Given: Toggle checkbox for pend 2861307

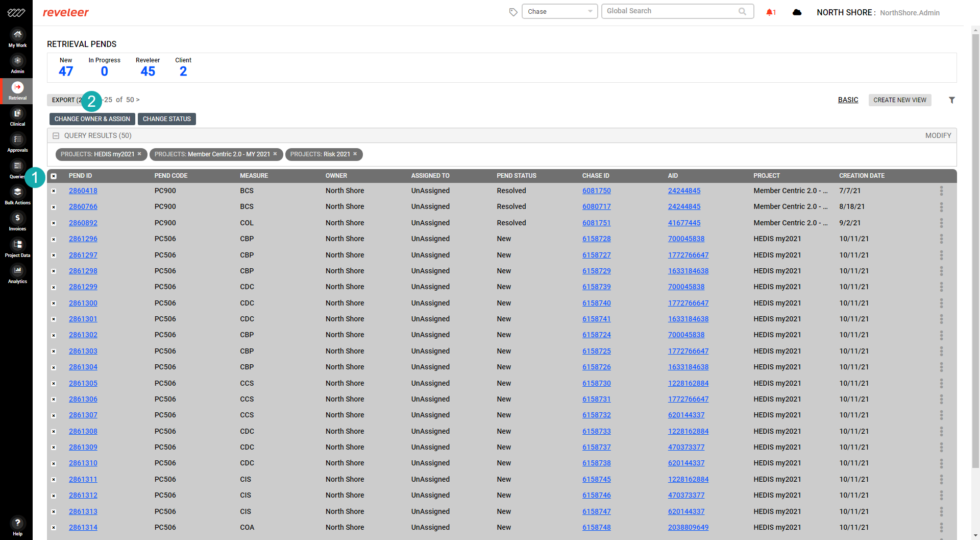Looking at the screenshot, I should [54, 415].
